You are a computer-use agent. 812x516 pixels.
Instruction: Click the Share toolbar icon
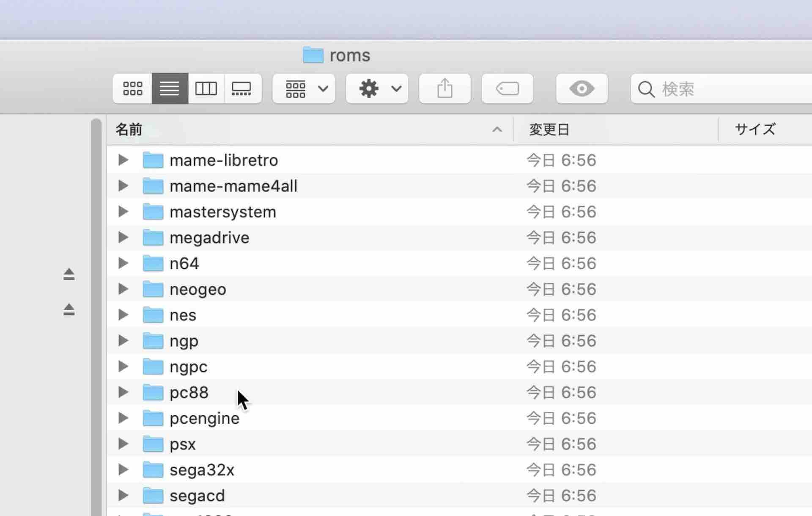click(444, 88)
